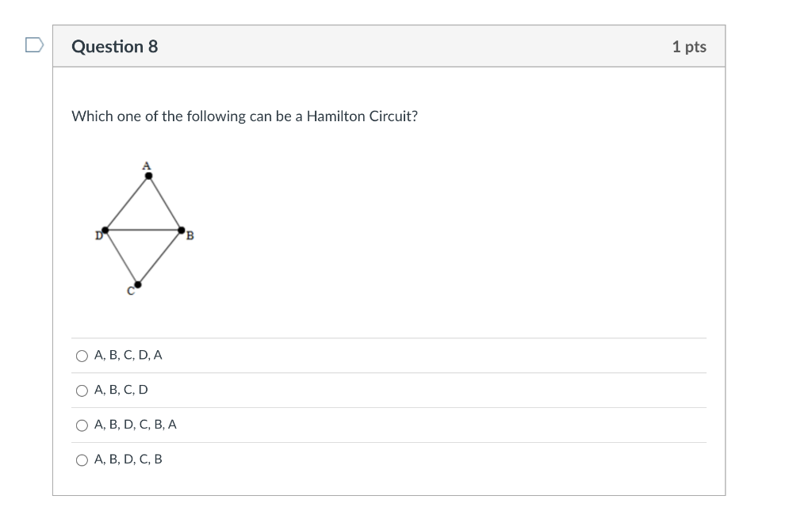Screen dimensions: 812x511
Task: Click the divider below the last answer
Action: pos(389,476)
